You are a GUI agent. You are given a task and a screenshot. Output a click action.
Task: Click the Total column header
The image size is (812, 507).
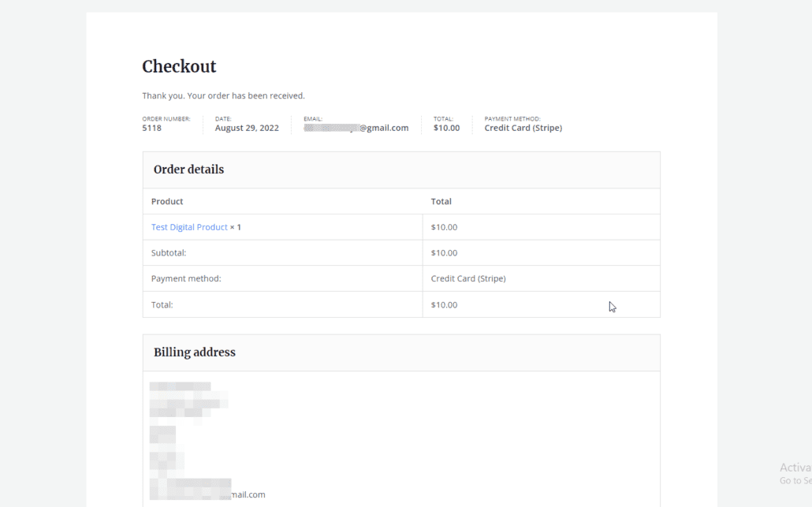(441, 201)
